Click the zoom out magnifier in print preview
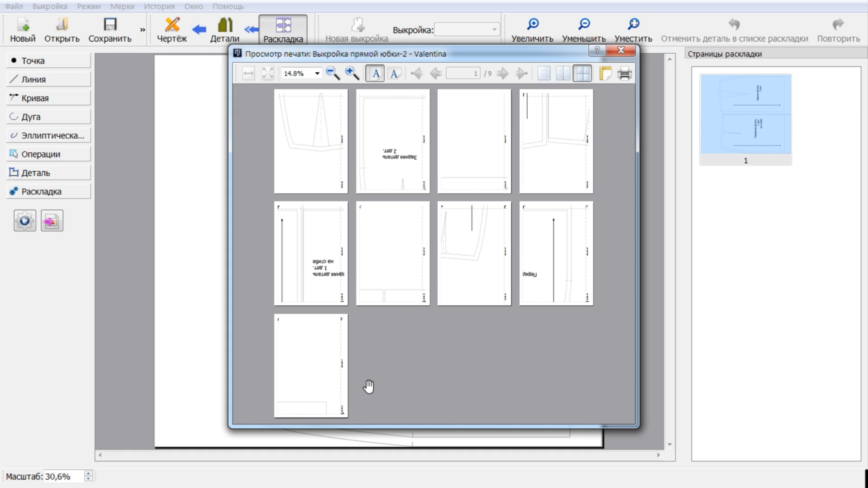The image size is (868, 488). [x=333, y=73]
